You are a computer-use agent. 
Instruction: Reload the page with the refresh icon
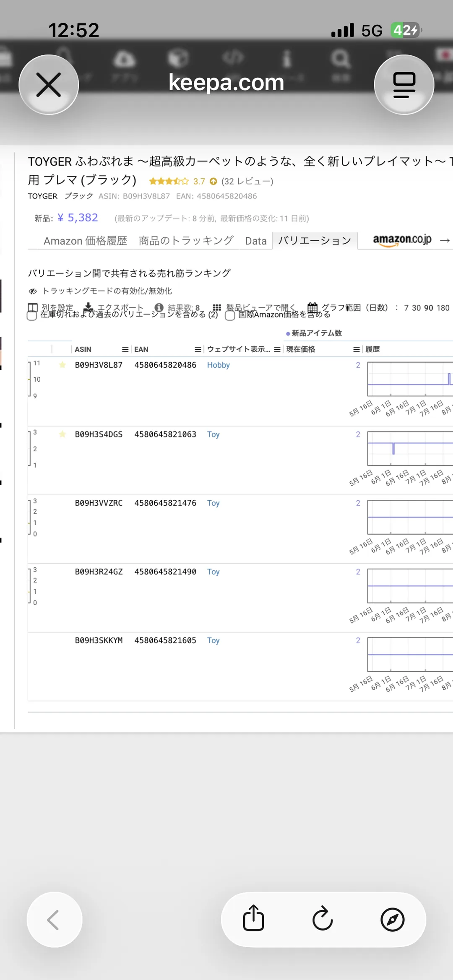pos(323,919)
